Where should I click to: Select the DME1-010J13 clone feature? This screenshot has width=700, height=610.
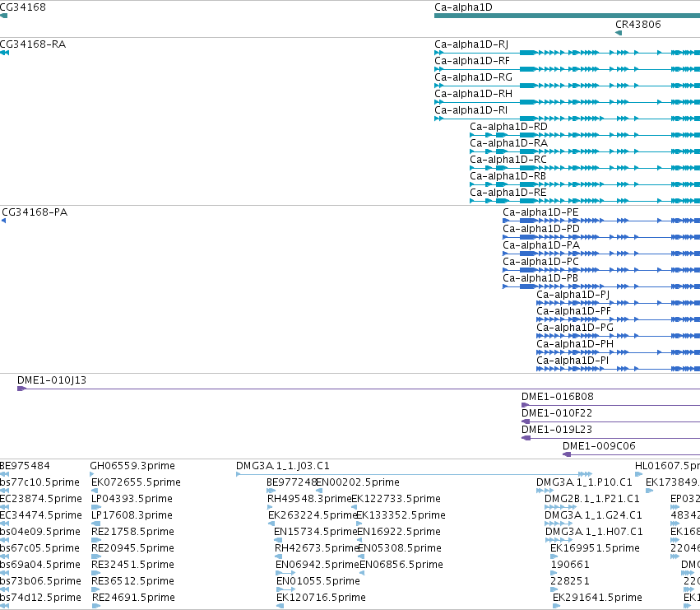(359, 389)
